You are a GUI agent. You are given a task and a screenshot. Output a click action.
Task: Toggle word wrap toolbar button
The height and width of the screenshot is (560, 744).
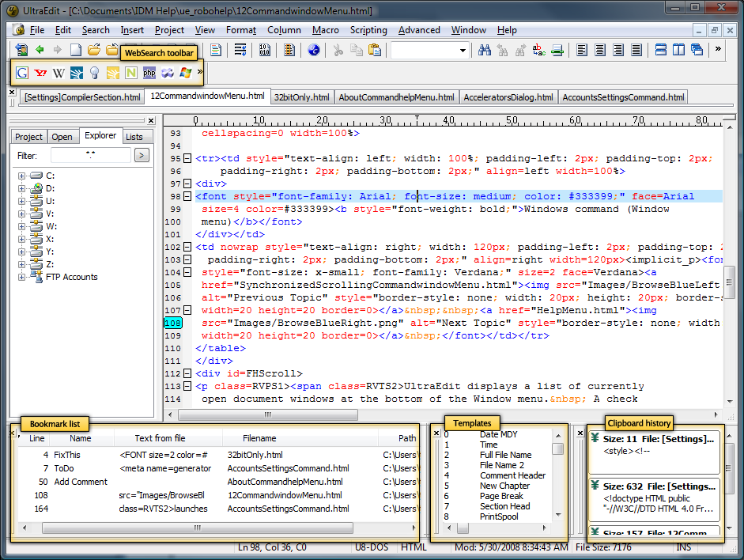pyautogui.click(x=240, y=49)
